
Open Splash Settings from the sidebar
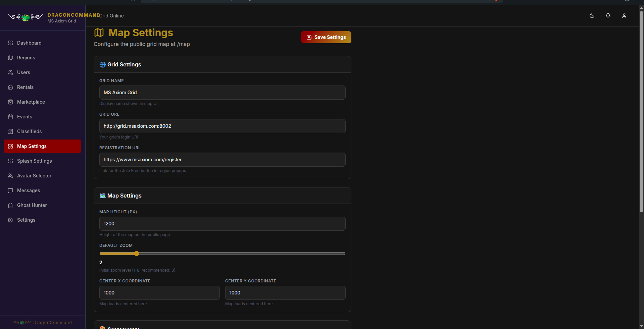coord(43,161)
